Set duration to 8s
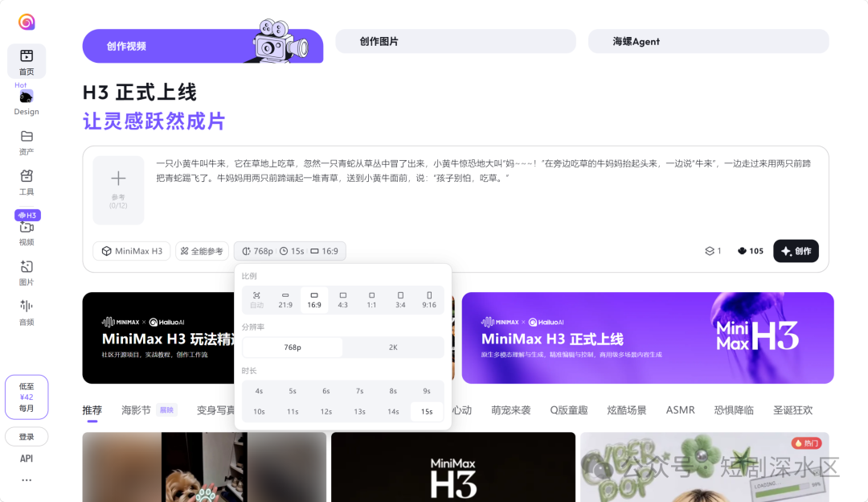Viewport: 868px width, 502px height. click(x=393, y=391)
